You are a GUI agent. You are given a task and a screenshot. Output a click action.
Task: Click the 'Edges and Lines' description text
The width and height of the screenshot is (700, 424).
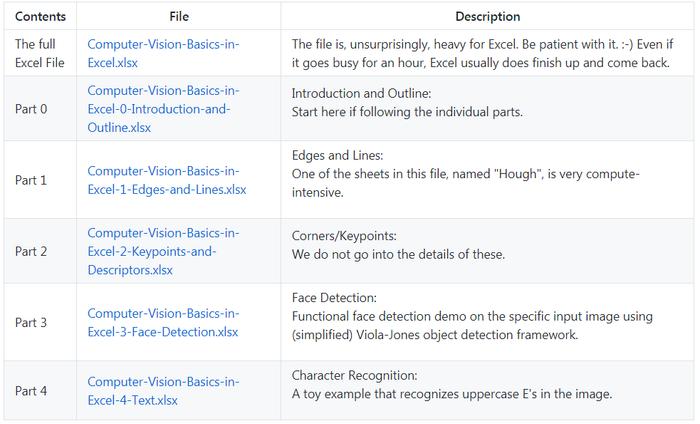pyautogui.click(x=338, y=155)
